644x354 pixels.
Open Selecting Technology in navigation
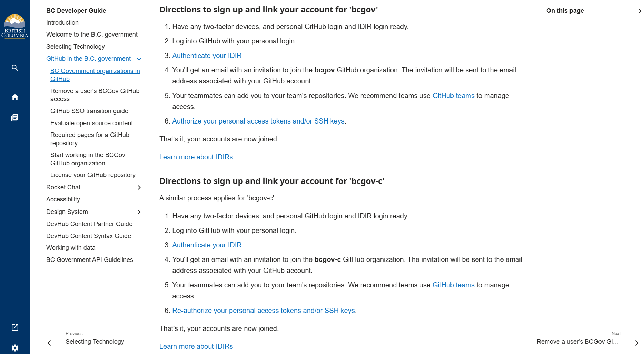click(x=75, y=47)
